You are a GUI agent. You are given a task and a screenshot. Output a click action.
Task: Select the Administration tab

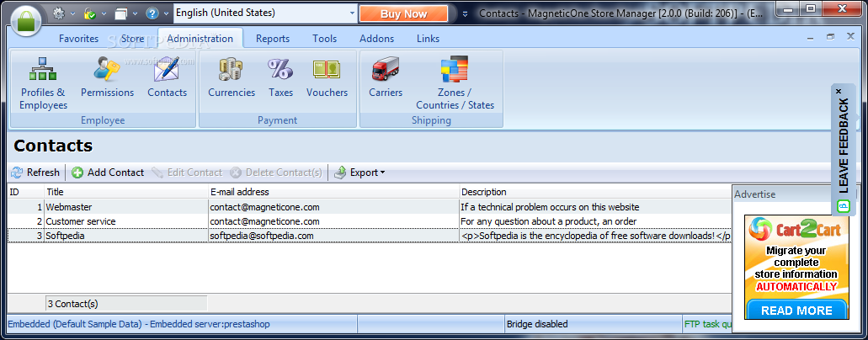click(x=200, y=39)
